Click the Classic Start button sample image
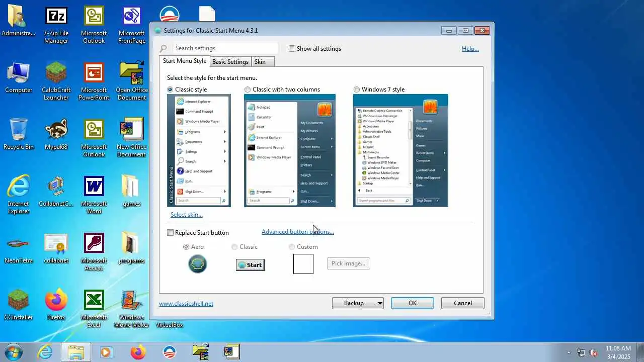This screenshot has height=362, width=644. 250,265
